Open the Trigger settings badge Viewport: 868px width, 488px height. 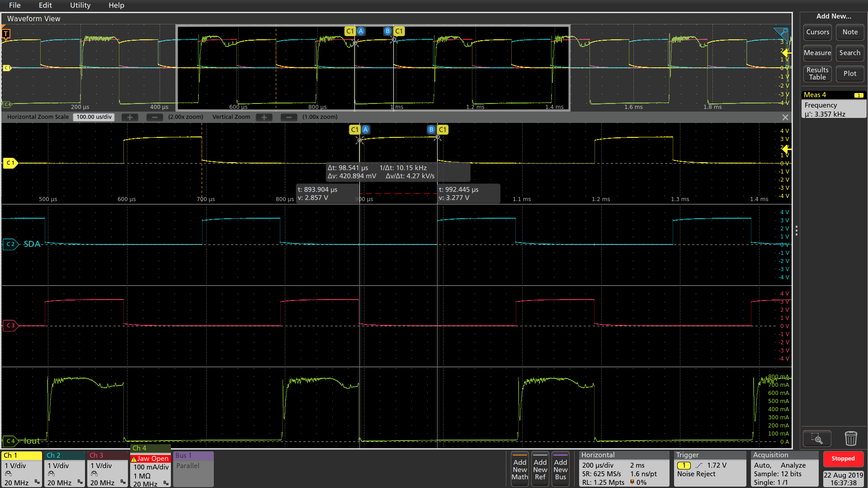[x=709, y=469]
